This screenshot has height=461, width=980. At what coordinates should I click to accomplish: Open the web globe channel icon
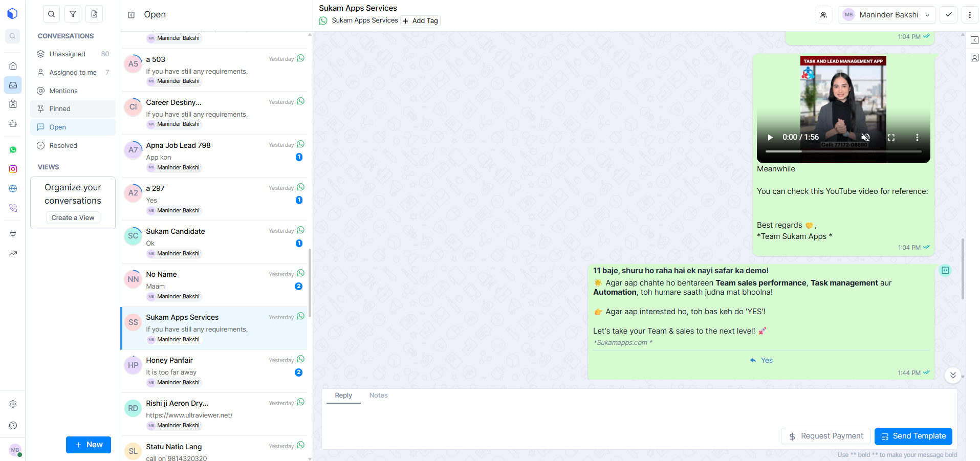point(13,189)
